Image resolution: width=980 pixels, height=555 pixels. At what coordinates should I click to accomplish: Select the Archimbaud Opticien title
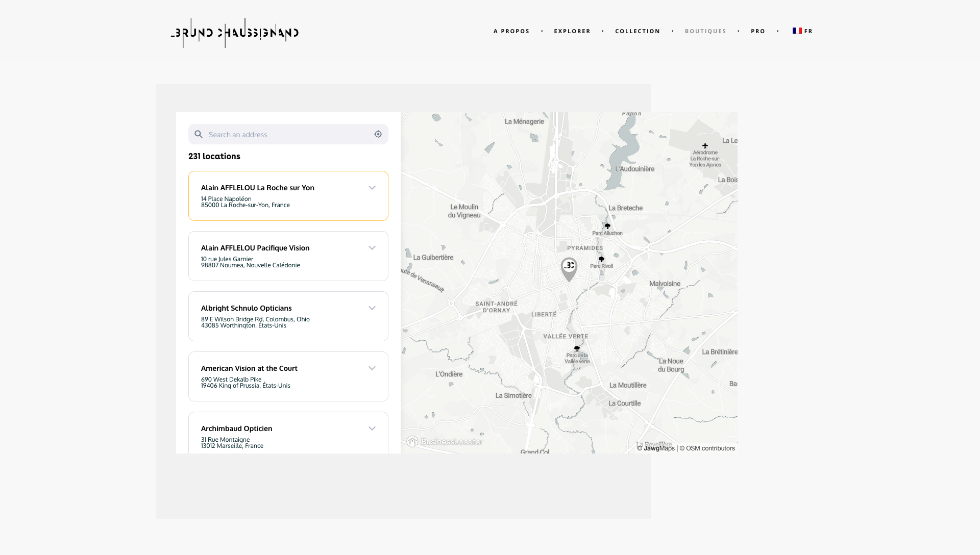[x=237, y=428]
